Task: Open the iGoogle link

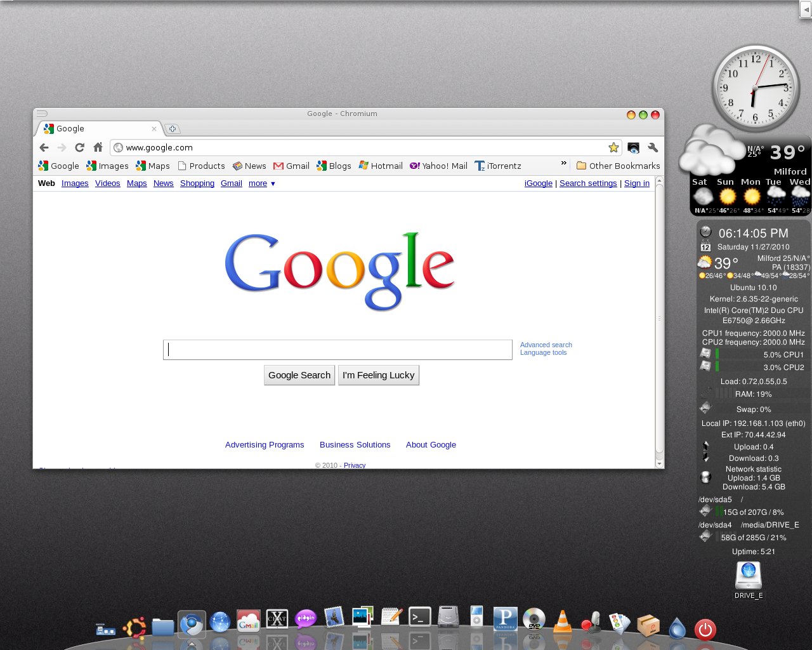Action: (x=539, y=183)
